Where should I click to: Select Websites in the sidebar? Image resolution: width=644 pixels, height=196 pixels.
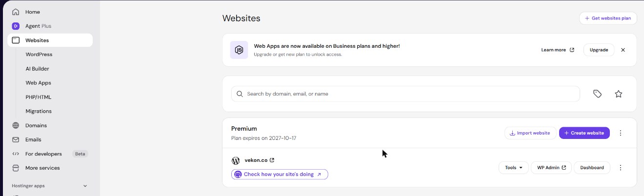click(50, 40)
